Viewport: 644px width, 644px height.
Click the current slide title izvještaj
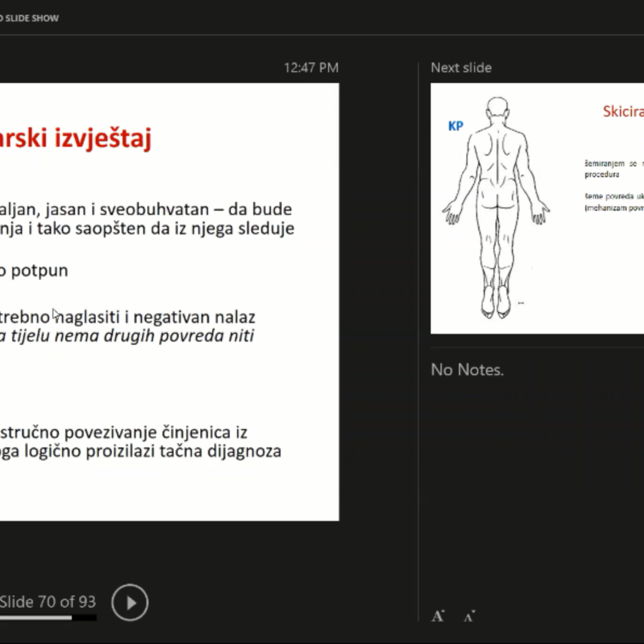(x=103, y=138)
